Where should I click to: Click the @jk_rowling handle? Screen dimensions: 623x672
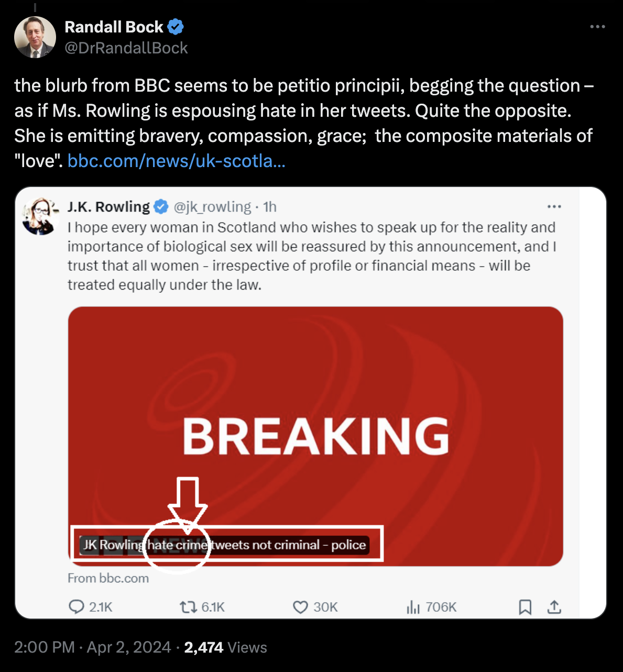(x=212, y=207)
